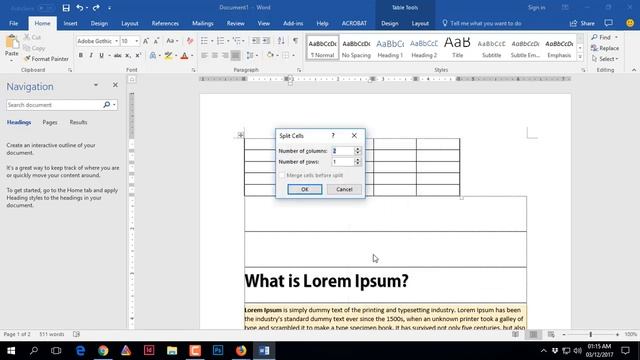Click the Text Effects icon
The height and width of the screenshot is (360, 640).
(152, 56)
